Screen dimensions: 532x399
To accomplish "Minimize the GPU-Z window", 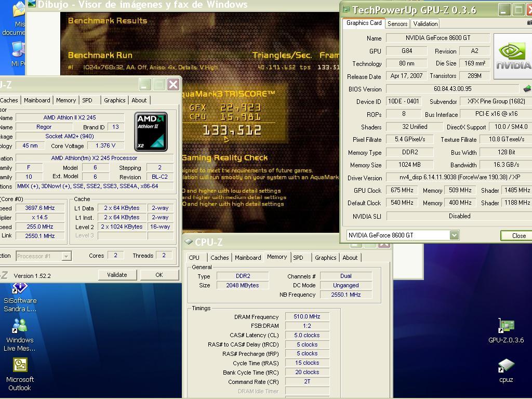I will point(504,10).
